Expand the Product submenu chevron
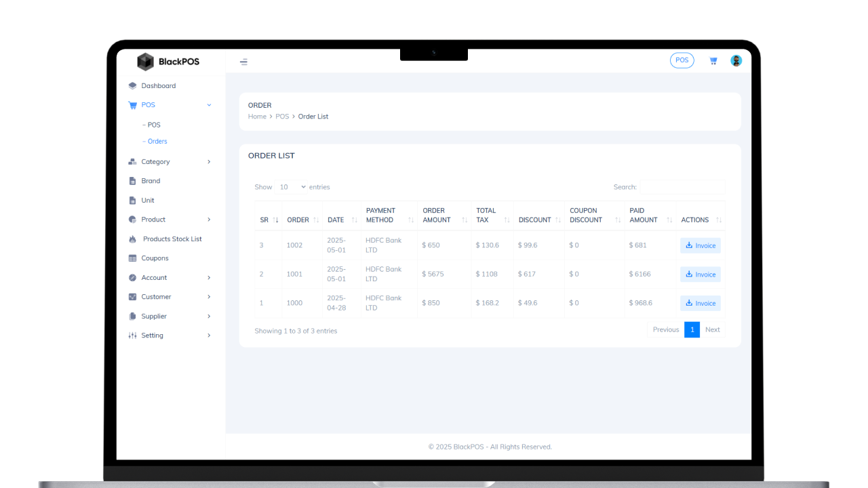This screenshot has width=868, height=488. 210,219
